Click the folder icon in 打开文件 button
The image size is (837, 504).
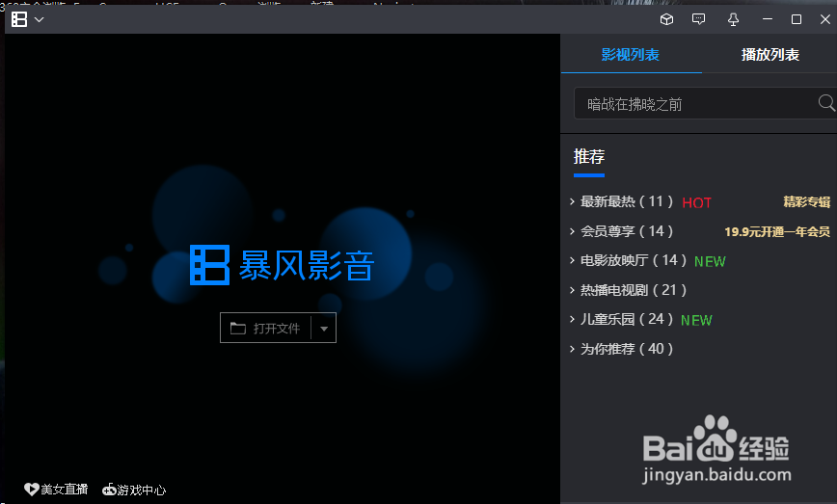238,328
